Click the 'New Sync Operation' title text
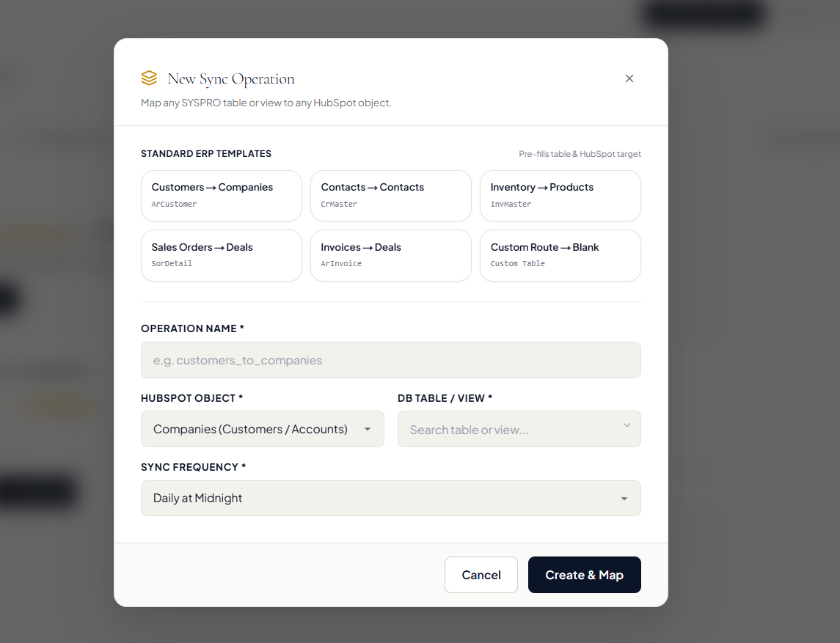This screenshot has height=643, width=840. click(x=231, y=79)
